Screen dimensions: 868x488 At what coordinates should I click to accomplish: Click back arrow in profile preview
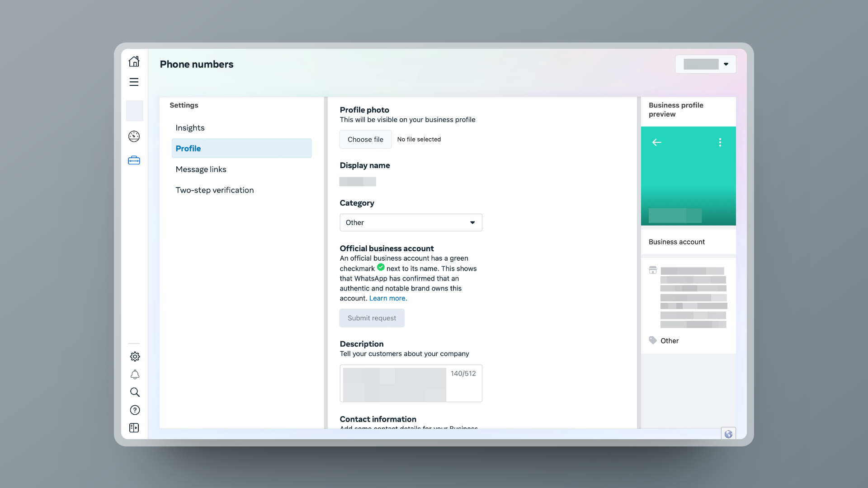pyautogui.click(x=656, y=142)
